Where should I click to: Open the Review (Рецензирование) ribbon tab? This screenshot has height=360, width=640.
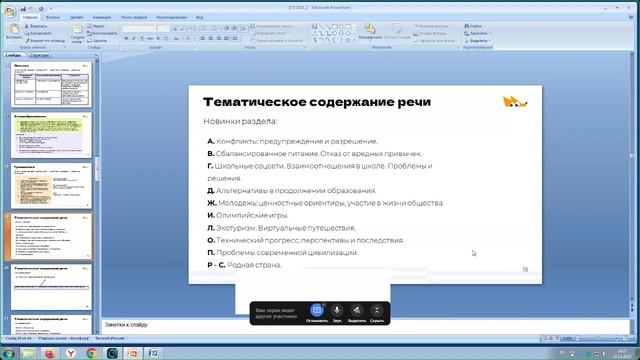(x=171, y=18)
